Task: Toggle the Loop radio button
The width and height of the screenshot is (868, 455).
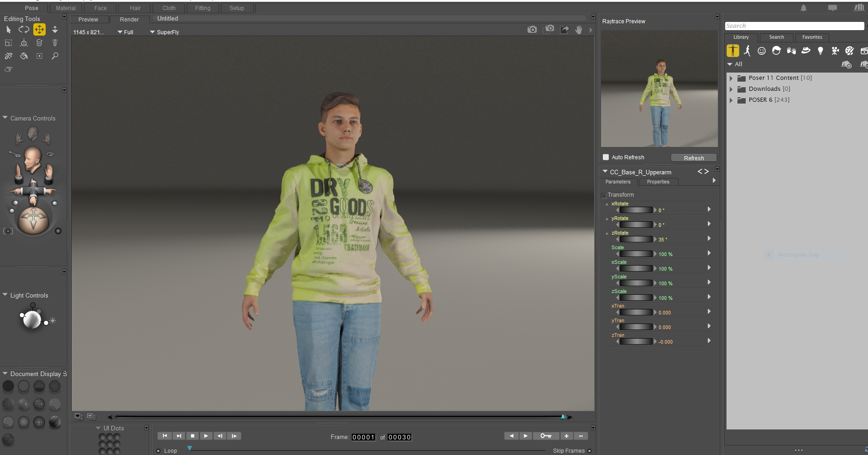Action: coord(158,451)
